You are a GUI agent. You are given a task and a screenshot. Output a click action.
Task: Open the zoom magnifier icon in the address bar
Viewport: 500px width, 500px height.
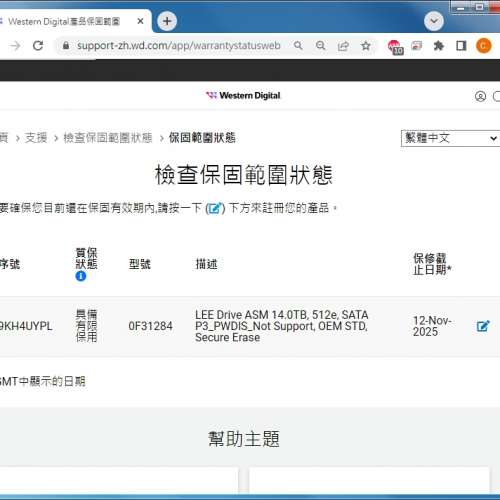320,45
